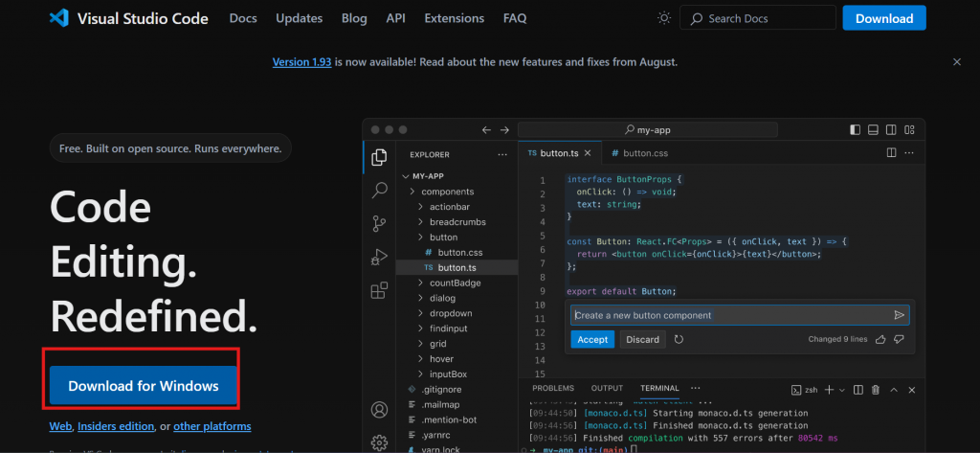Click the my-app command center search box

tap(648, 129)
